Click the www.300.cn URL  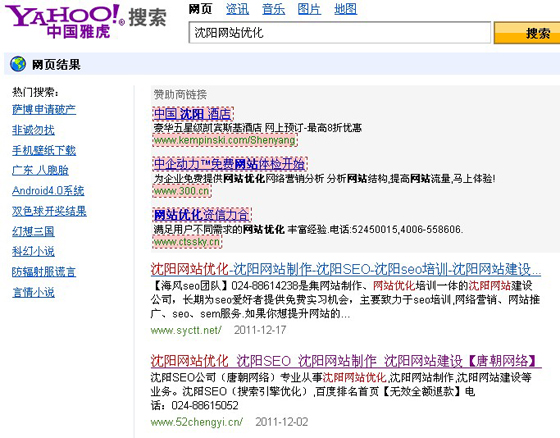(x=182, y=191)
